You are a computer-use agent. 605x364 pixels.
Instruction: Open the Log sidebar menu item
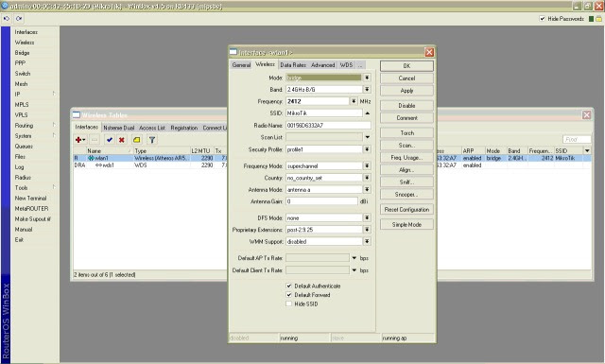coord(19,167)
